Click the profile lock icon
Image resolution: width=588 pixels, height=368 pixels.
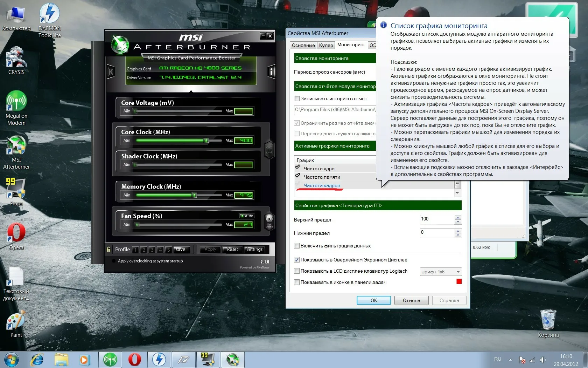108,249
